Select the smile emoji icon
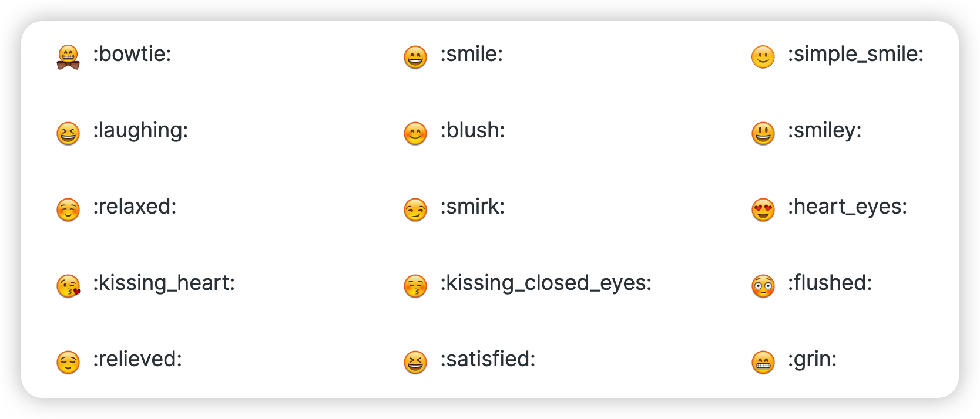Viewport: 980px width, 419px height. [x=415, y=57]
